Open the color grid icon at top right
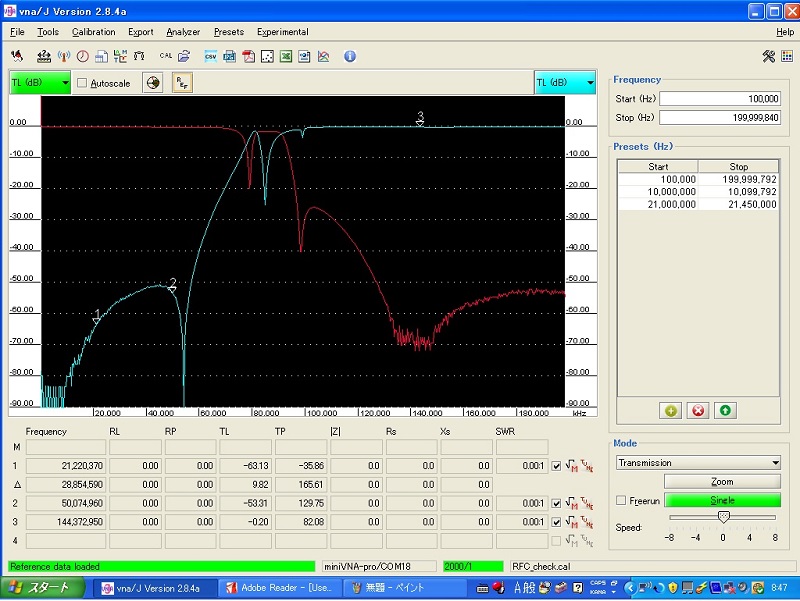Image resolution: width=800 pixels, height=601 pixels. (x=787, y=56)
